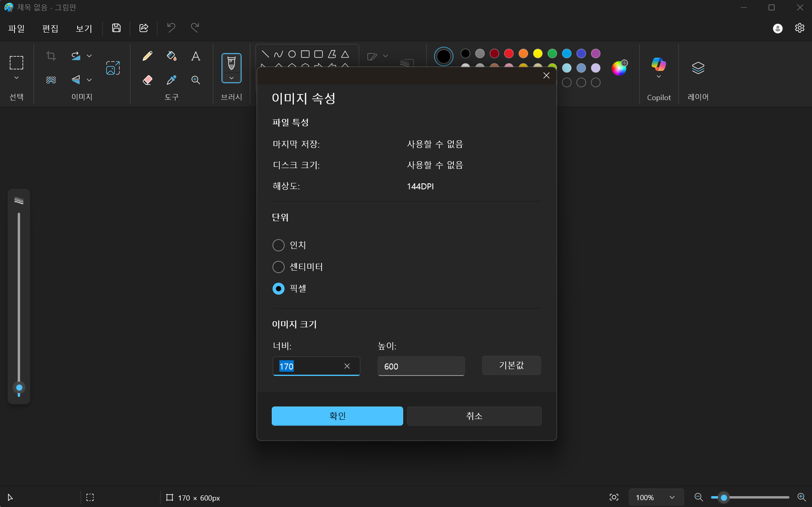Select the 인치 radio button
Screen dimensions: 812x507
click(x=279, y=245)
